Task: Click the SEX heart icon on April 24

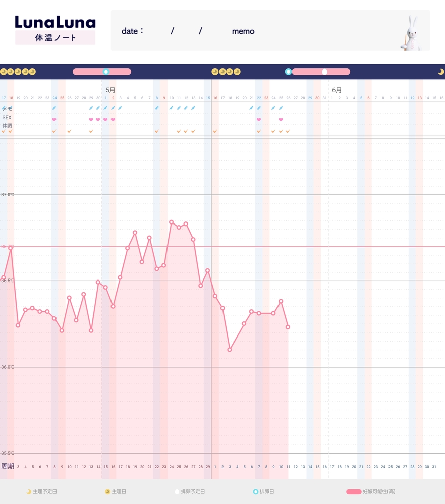Action: 54,120
